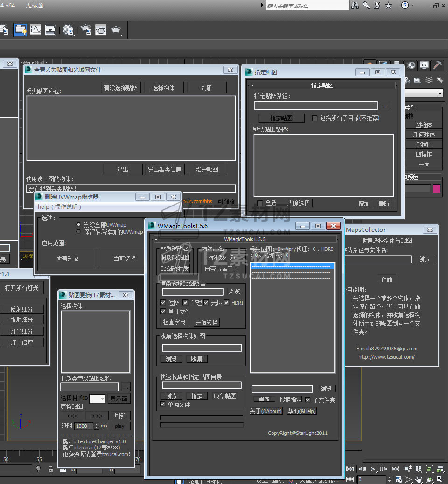Click Zoom Extents Selected green cube icon

[x=429, y=469]
